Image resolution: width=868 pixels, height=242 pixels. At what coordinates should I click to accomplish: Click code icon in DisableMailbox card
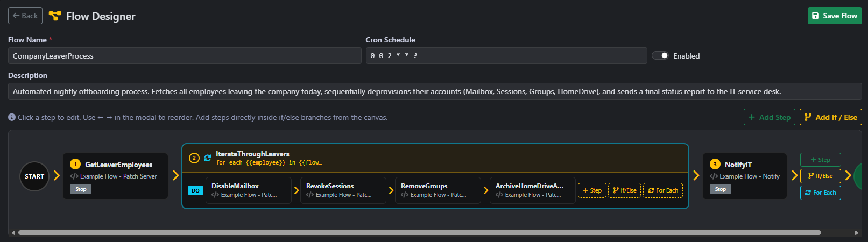pos(215,195)
